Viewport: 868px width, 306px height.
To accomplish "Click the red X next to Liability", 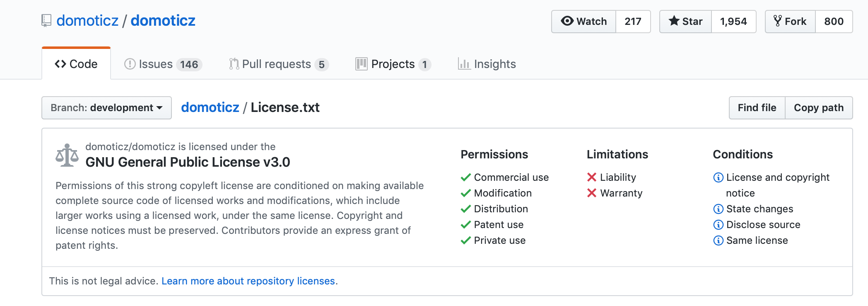I will 591,177.
